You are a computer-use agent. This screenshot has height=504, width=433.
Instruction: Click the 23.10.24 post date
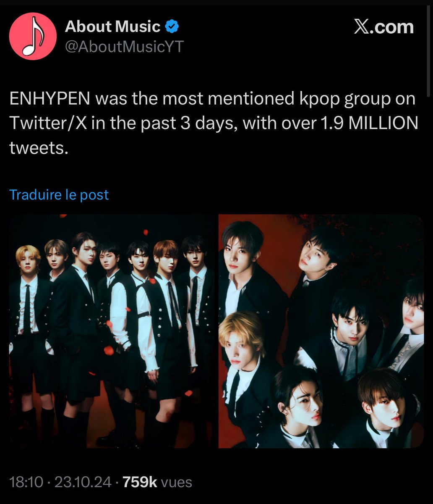(x=83, y=482)
